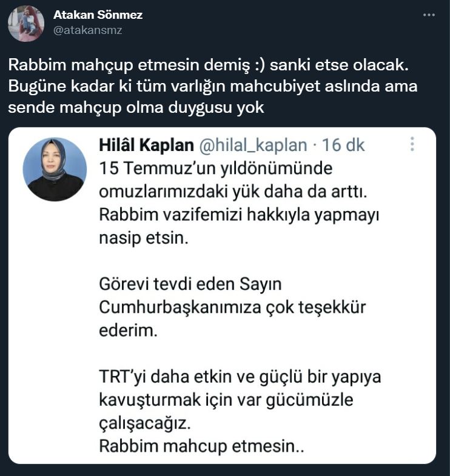Open the Atakan Sönmez display name link
The width and height of the screenshot is (450, 476).
tap(98, 15)
